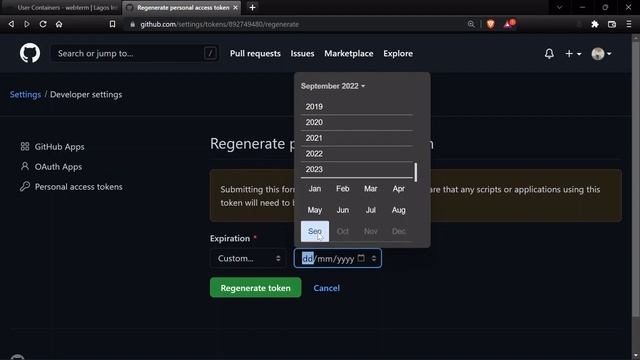The height and width of the screenshot is (360, 640).
Task: Click the GitHub logo home icon
Action: tap(30, 53)
